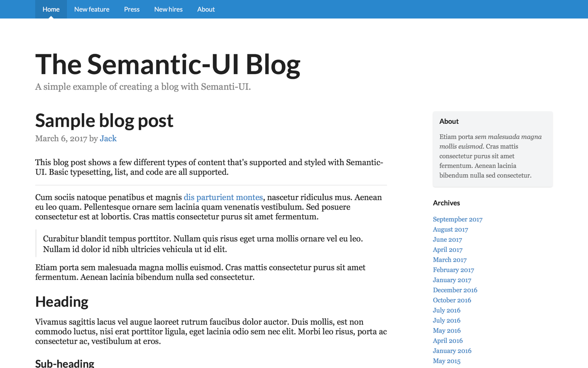Select the New hires menu item
This screenshot has width=588, height=368.
pos(168,9)
